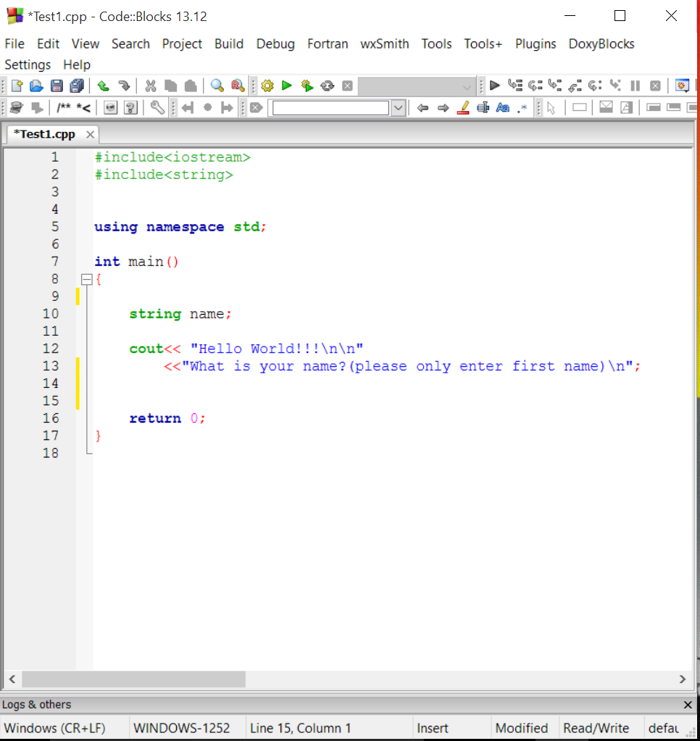Open the Fortran menu
The height and width of the screenshot is (741, 700).
[x=328, y=44]
